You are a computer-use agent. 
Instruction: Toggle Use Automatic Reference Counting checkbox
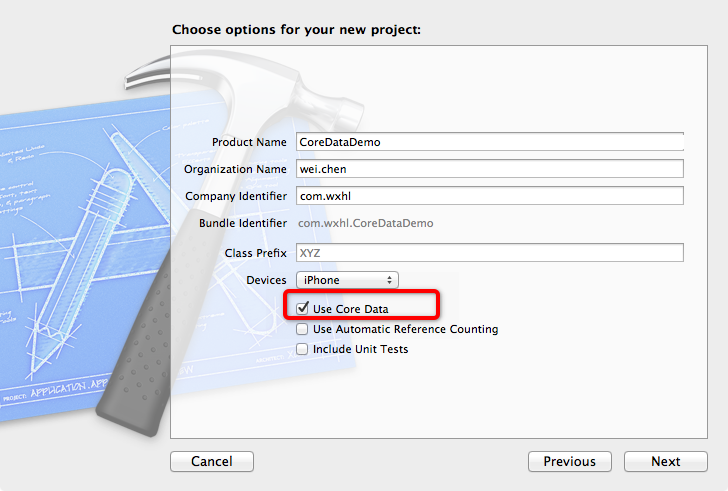[x=303, y=329]
